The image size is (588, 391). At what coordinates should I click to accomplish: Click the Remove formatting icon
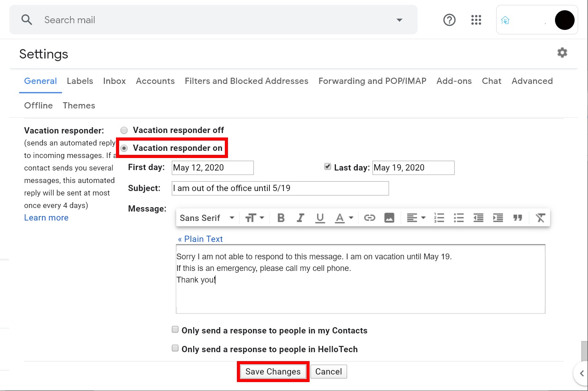[540, 218]
